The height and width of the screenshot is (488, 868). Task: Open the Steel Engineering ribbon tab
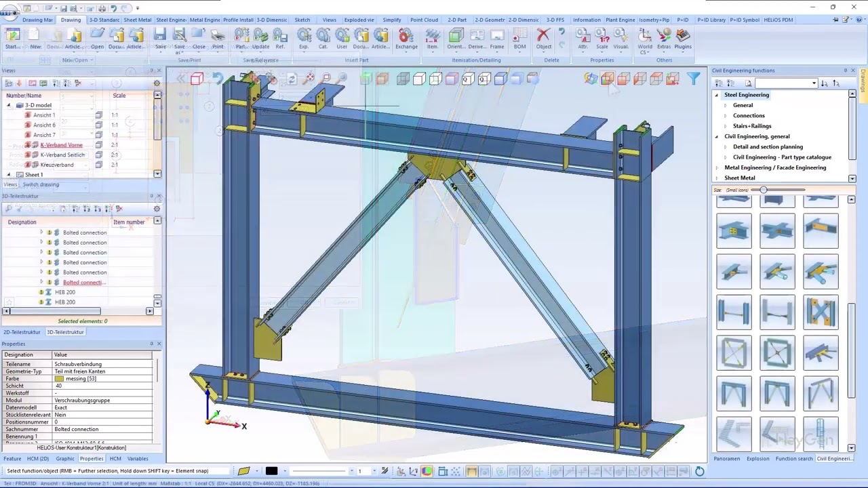[171, 20]
